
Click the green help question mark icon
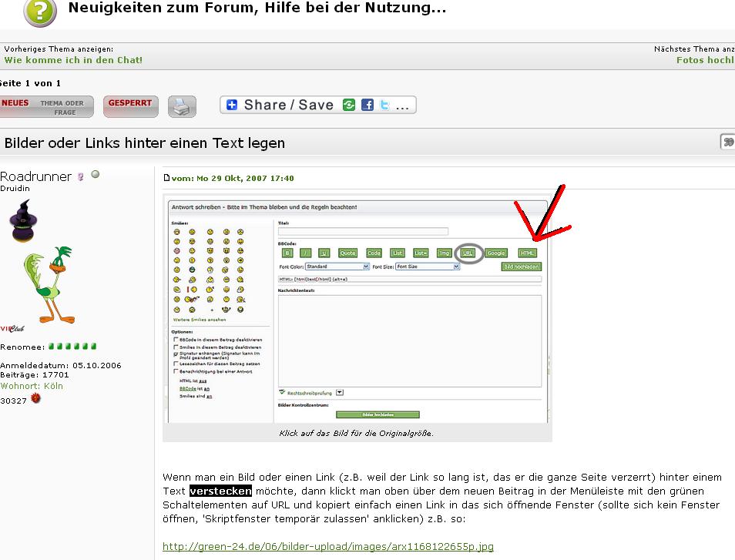click(x=39, y=11)
